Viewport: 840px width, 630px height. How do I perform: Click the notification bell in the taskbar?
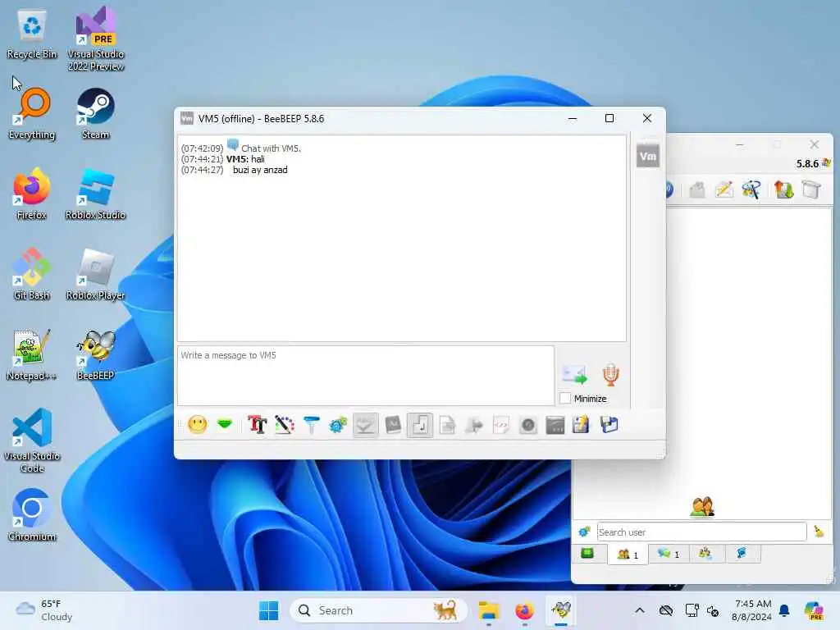pos(784,610)
